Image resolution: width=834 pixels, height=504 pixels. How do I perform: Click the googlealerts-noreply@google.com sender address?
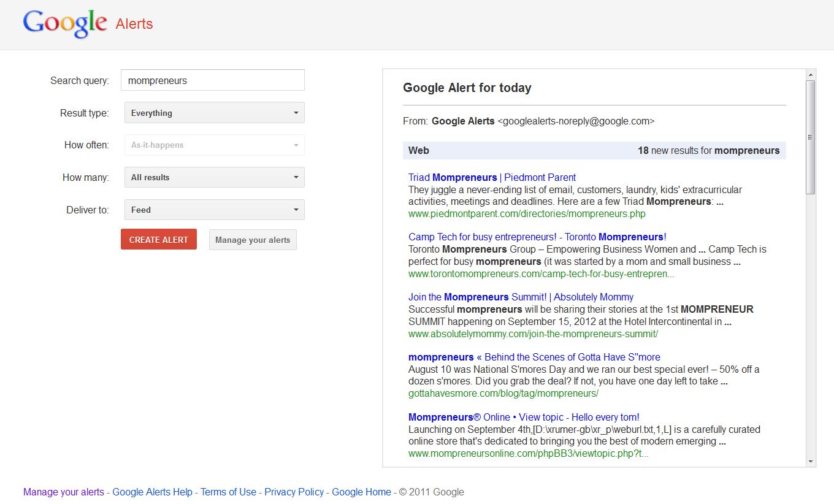point(576,121)
